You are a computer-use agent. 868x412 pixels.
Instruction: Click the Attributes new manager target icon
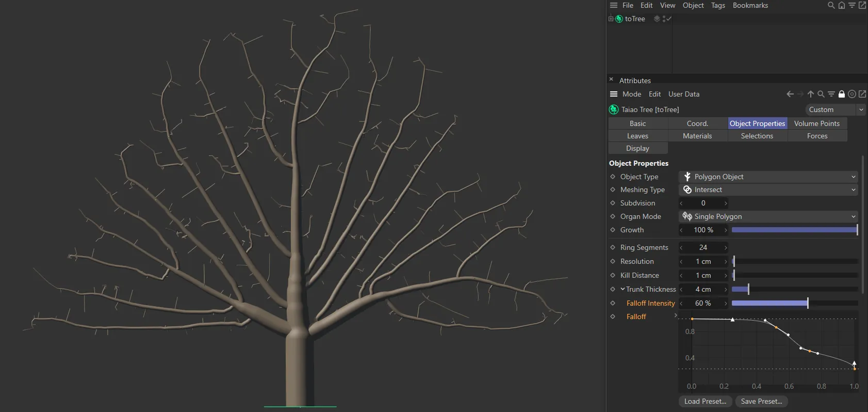852,94
